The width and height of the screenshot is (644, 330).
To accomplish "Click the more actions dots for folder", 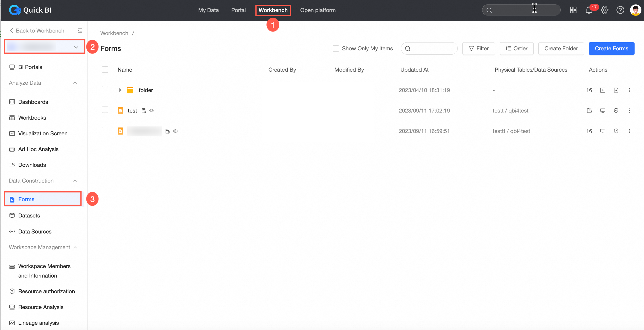I will point(629,90).
